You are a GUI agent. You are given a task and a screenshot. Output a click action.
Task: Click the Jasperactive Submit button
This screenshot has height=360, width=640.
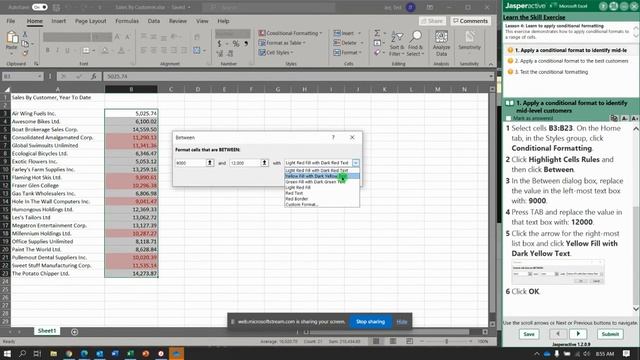click(610, 334)
